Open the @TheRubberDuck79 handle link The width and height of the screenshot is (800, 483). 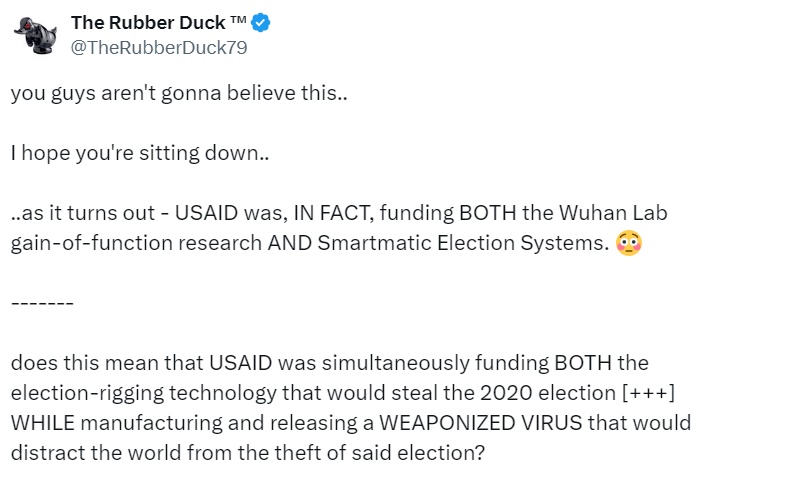(159, 47)
